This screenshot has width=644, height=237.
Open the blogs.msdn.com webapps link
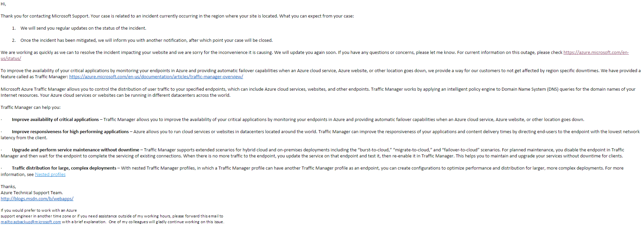click(37, 199)
